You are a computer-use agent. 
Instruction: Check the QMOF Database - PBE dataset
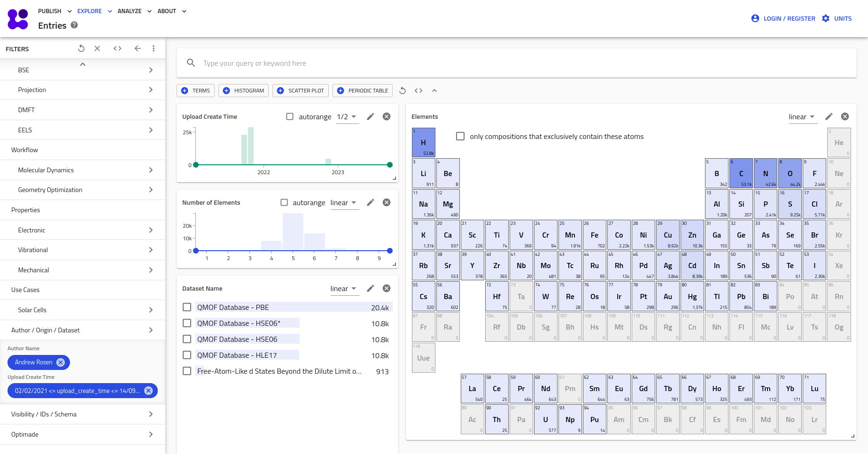coord(187,308)
